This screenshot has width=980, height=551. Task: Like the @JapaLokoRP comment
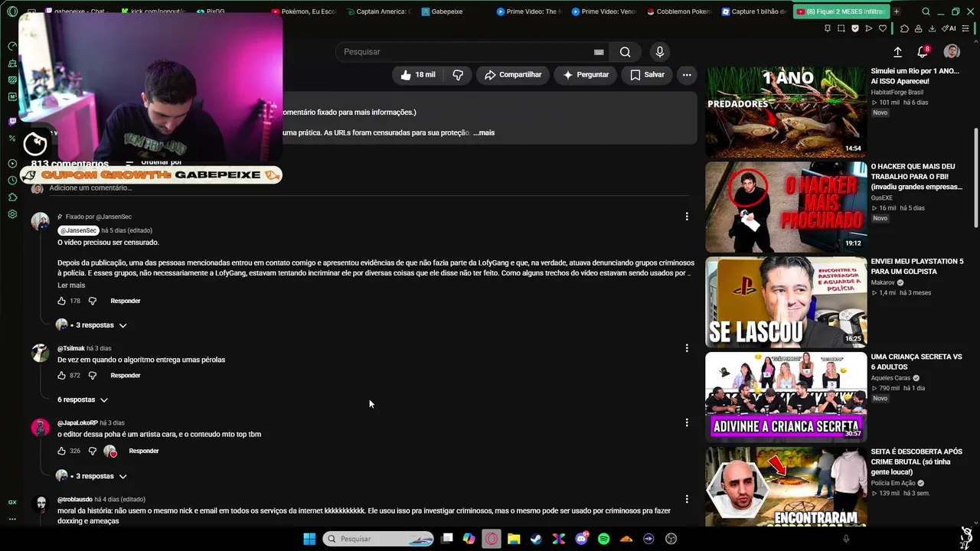pyautogui.click(x=62, y=451)
